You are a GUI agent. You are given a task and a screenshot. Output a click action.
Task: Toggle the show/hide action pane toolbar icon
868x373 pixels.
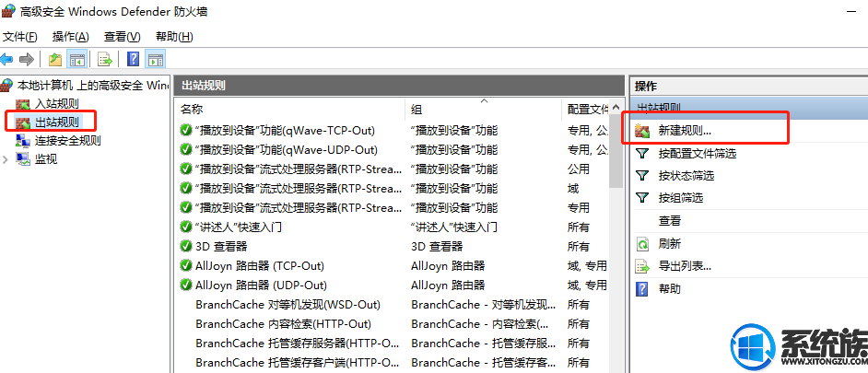coord(156,59)
